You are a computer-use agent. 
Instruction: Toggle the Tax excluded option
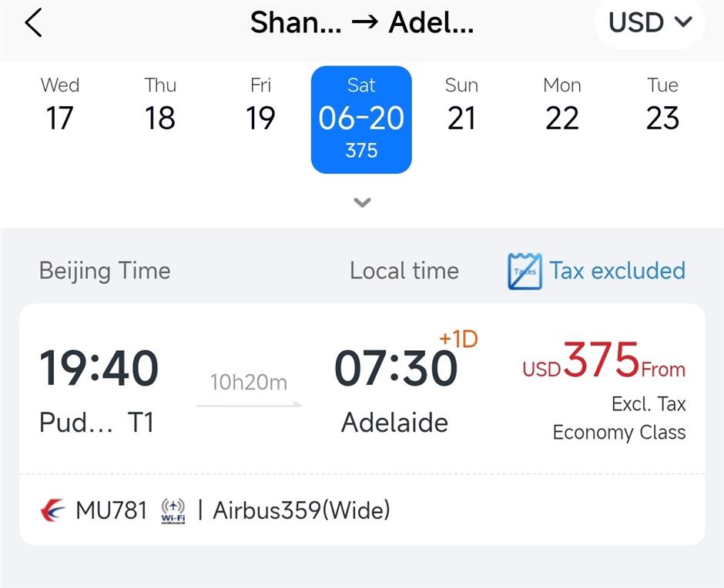coord(616,271)
